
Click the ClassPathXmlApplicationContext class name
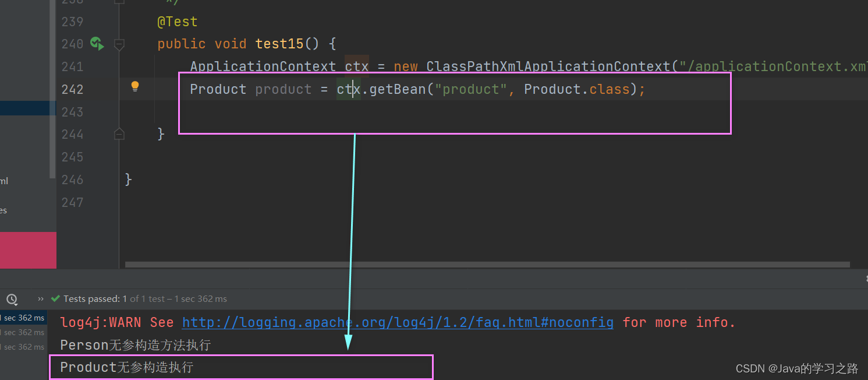[548, 66]
